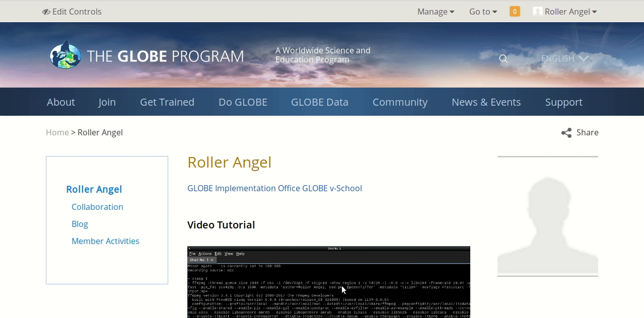Click the Roller Angel breadcrumb text
Screen dimensions: 644x318
100,132
